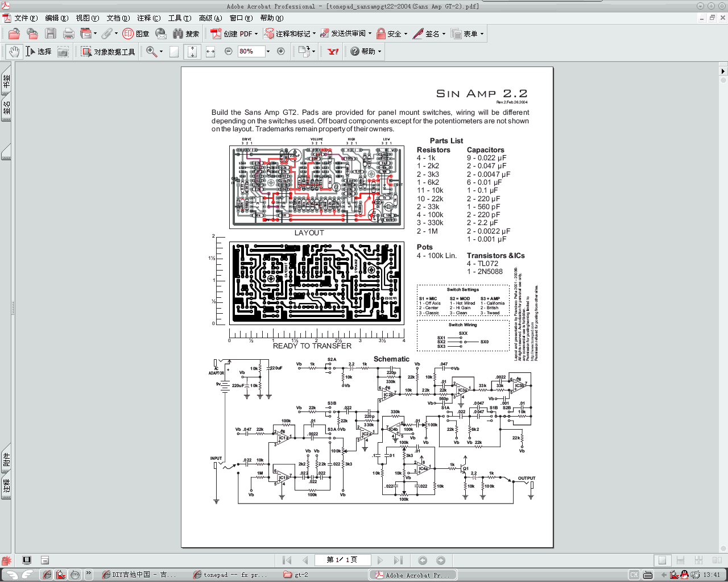Viewport: 728px width, 582px height.
Task: Click the Fit Page view icon
Action: tap(192, 52)
